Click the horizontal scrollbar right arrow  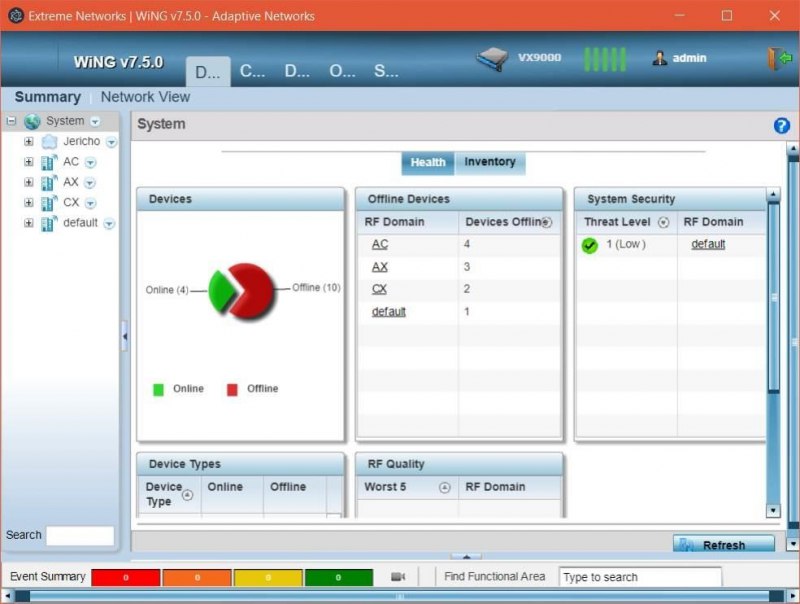tap(792, 595)
